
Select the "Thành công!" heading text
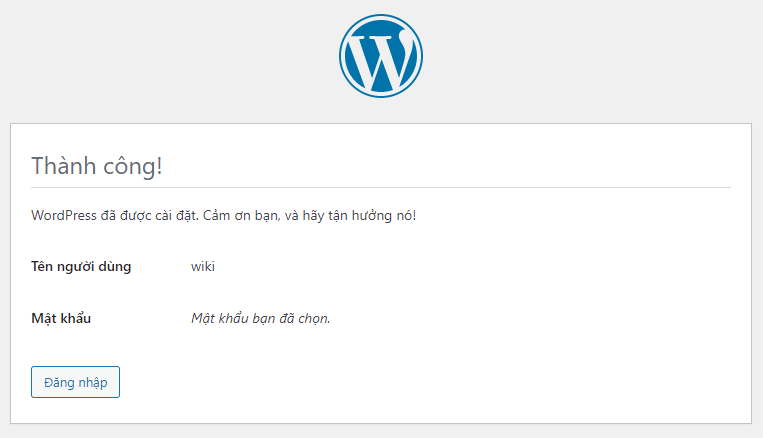[96, 166]
